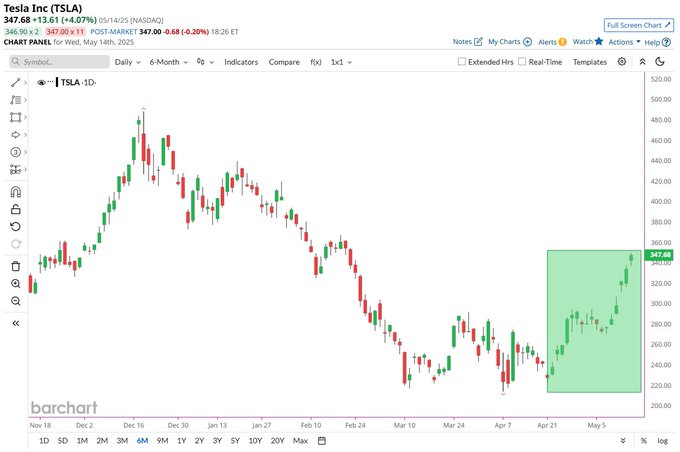Click the trash delete drawings icon
Viewport: 680px width, 452px height.
[16, 266]
